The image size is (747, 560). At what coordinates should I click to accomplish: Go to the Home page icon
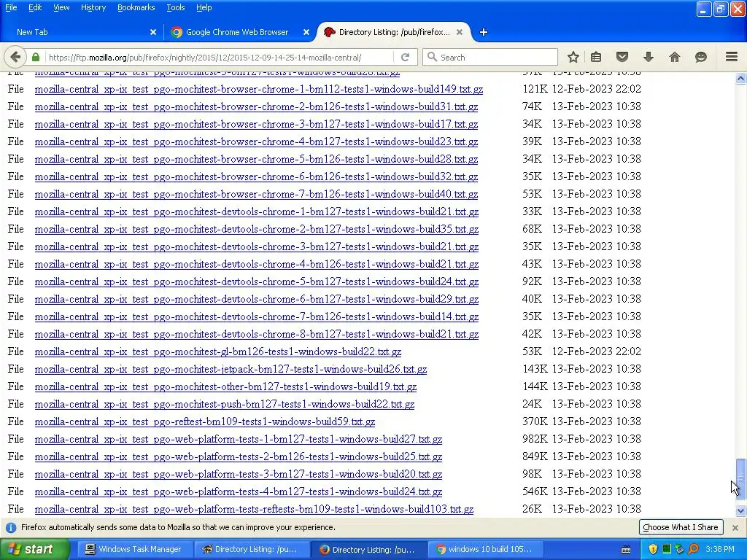coord(675,57)
